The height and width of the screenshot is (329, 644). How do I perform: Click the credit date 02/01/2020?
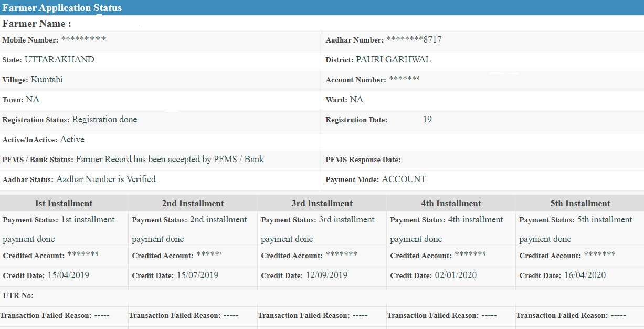[456, 275]
